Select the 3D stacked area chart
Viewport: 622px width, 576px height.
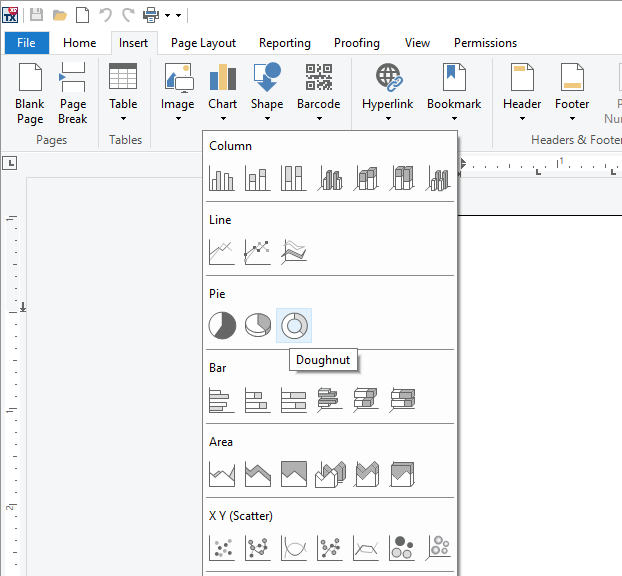point(366,474)
